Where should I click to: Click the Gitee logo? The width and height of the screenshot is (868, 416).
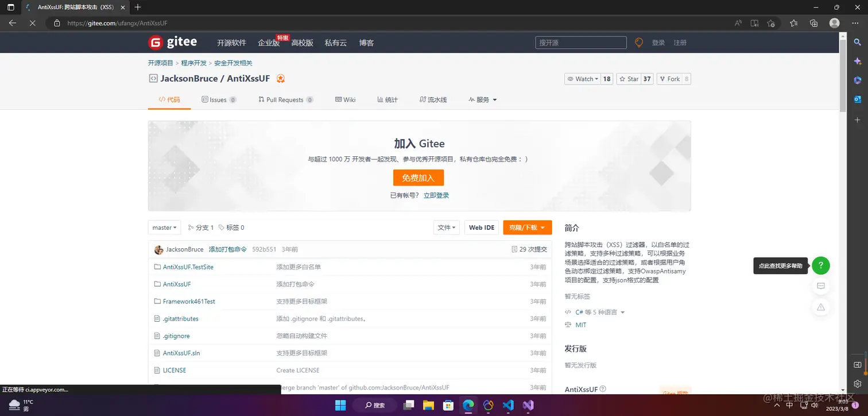coord(172,42)
